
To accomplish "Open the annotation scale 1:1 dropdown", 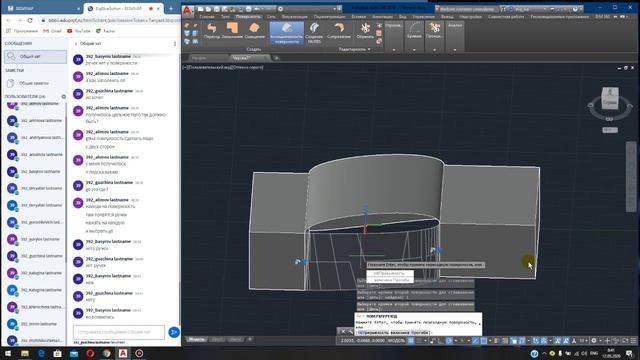I will [583, 340].
